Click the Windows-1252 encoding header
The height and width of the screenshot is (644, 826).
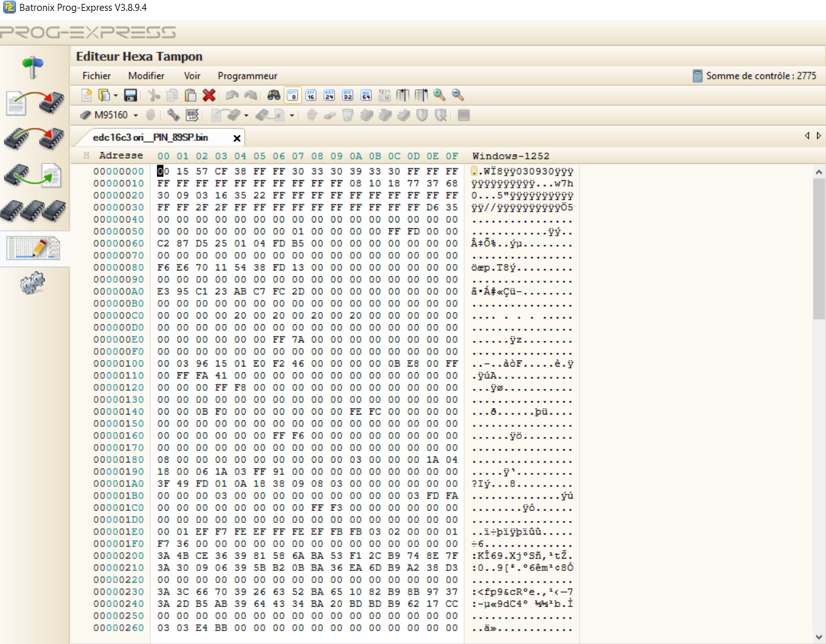click(511, 156)
